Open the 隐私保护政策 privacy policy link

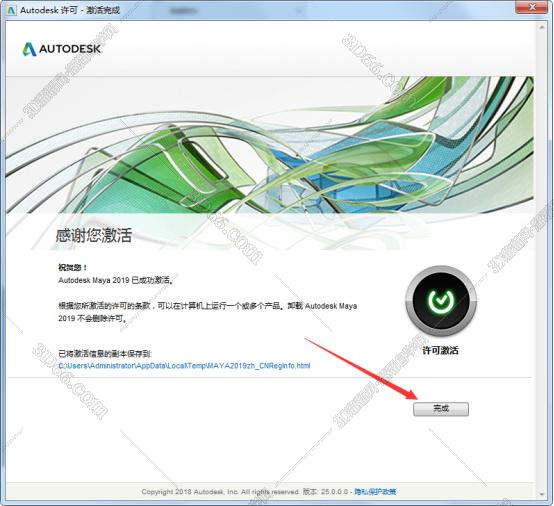pos(375,492)
